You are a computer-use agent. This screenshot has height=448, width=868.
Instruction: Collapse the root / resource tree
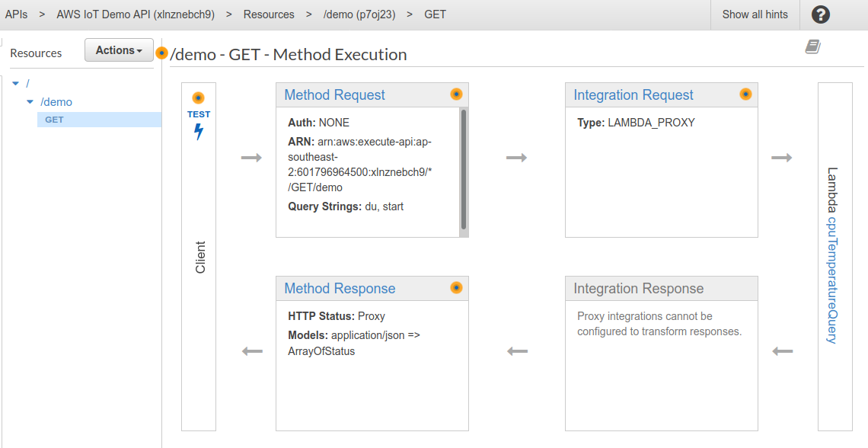(x=16, y=83)
